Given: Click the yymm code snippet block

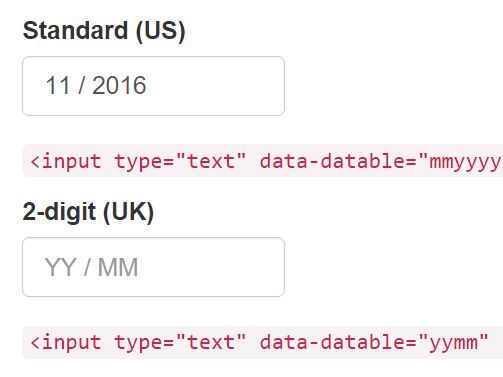Looking at the screenshot, I should (263, 342).
